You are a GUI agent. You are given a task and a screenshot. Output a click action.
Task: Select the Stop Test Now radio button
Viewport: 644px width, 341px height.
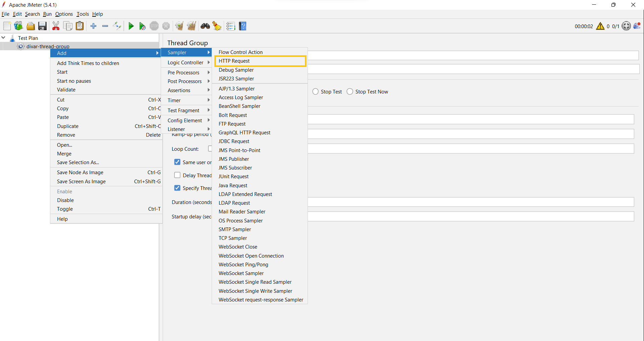point(350,92)
